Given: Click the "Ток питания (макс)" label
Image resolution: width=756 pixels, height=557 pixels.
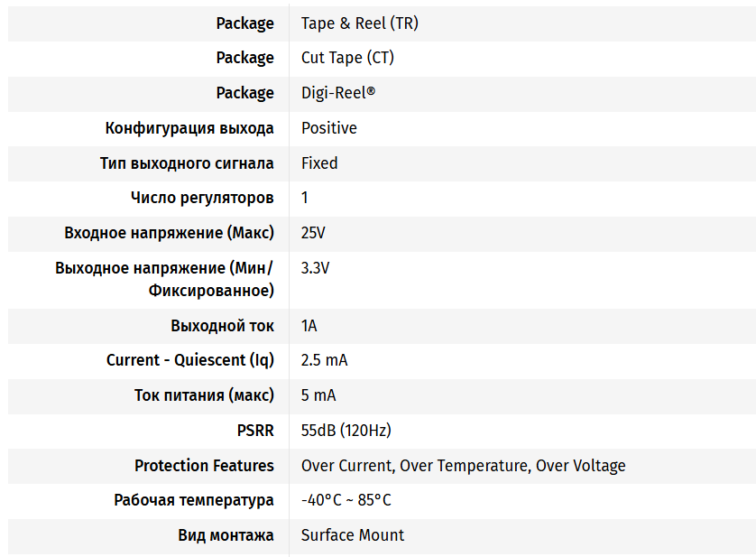Looking at the screenshot, I should point(204,395).
